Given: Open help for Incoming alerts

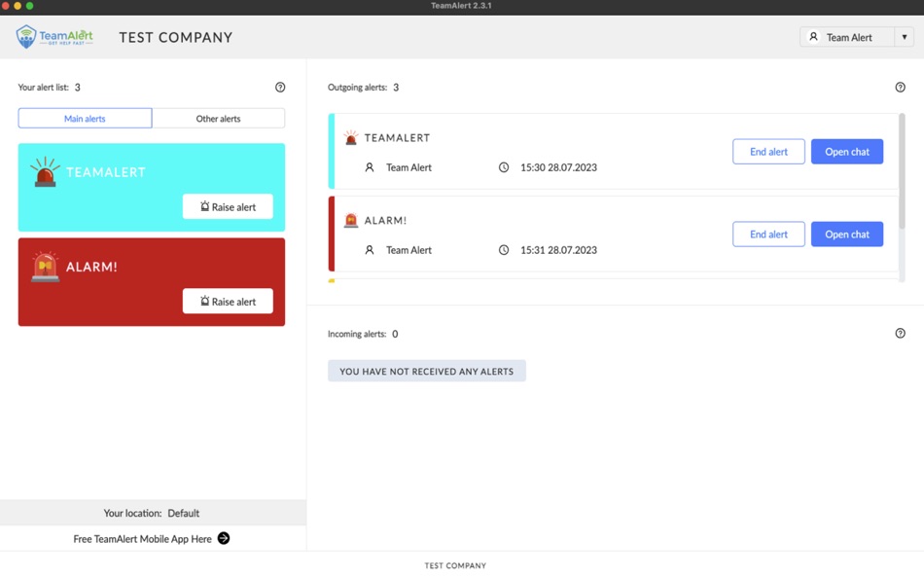Looking at the screenshot, I should click(900, 333).
